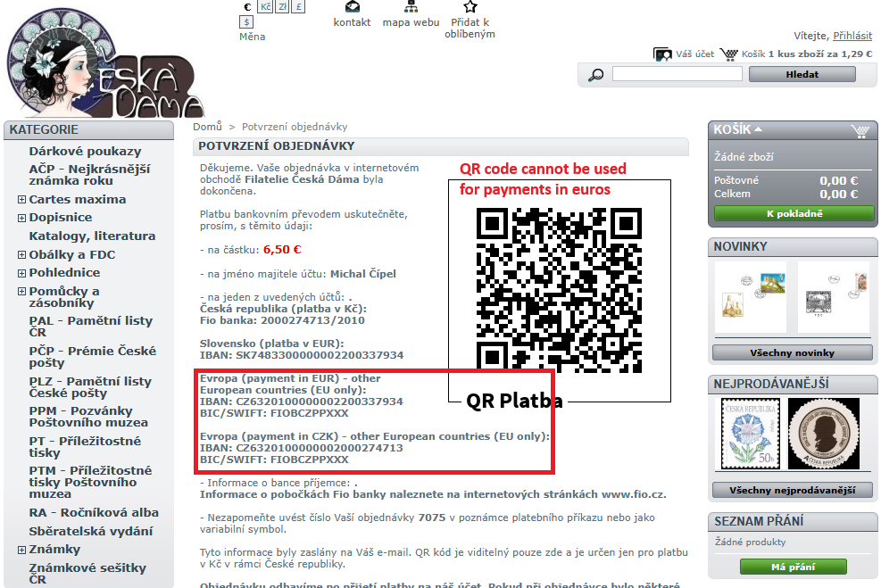881x588 pixels.
Task: Expand the Cartes maxima category
Action: [x=21, y=199]
